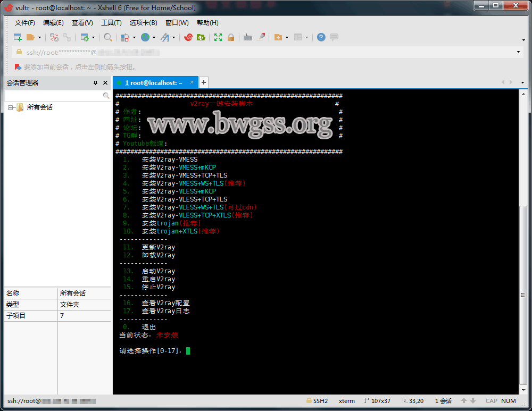Open the 查看(V) menu
The height and width of the screenshot is (411, 532).
click(82, 23)
